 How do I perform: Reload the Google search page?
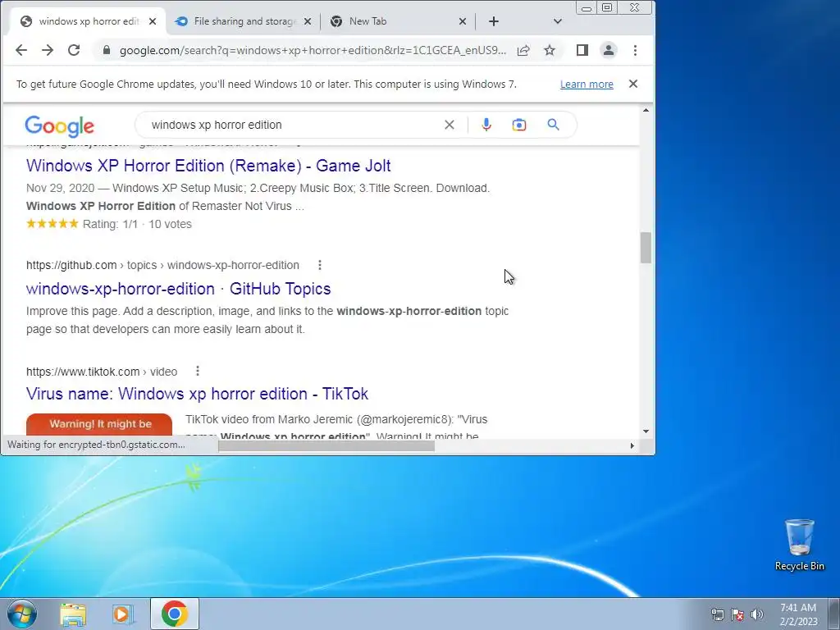tap(74, 50)
